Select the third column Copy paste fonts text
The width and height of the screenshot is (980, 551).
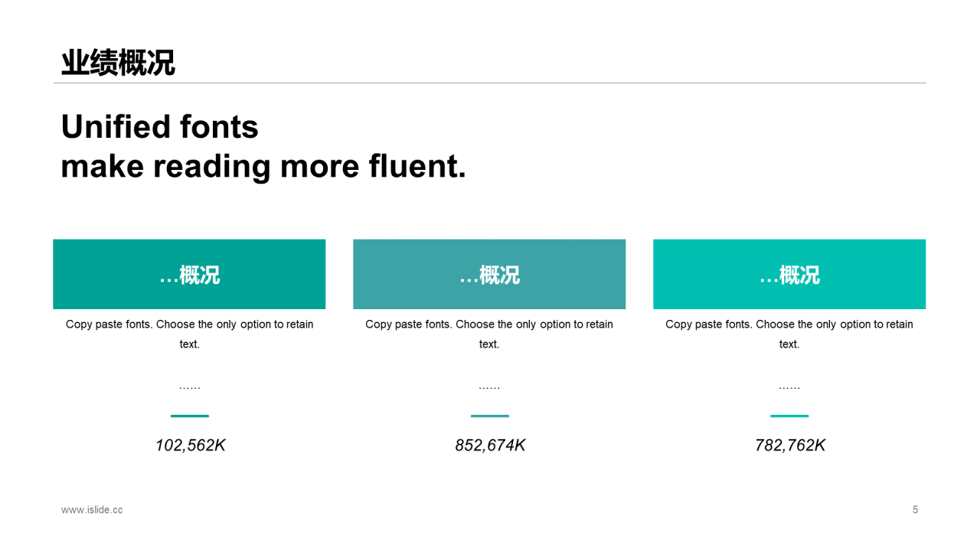[x=789, y=334]
